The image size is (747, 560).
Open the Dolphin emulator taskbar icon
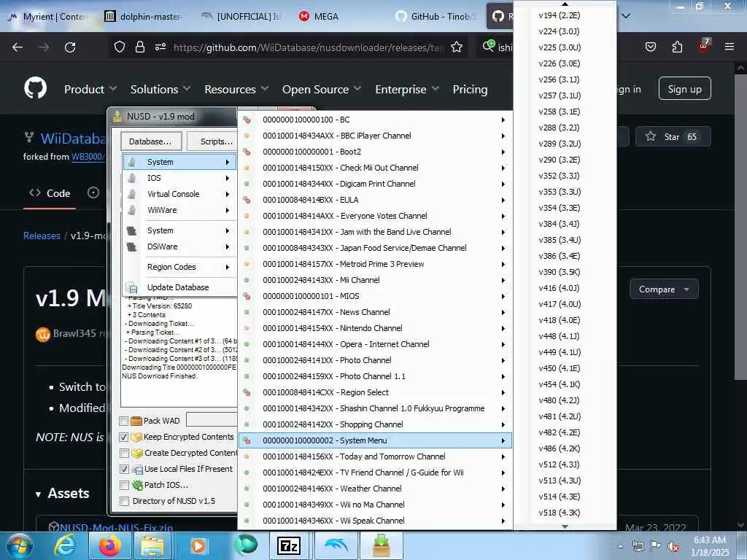335,545
